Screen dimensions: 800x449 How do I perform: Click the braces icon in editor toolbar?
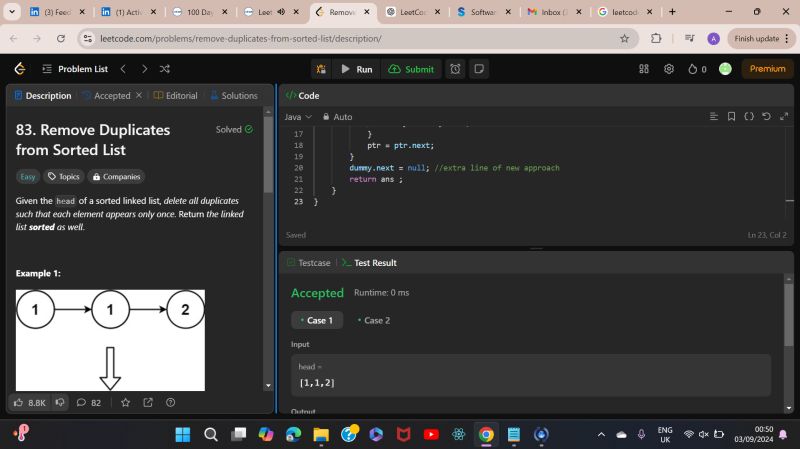(748, 117)
